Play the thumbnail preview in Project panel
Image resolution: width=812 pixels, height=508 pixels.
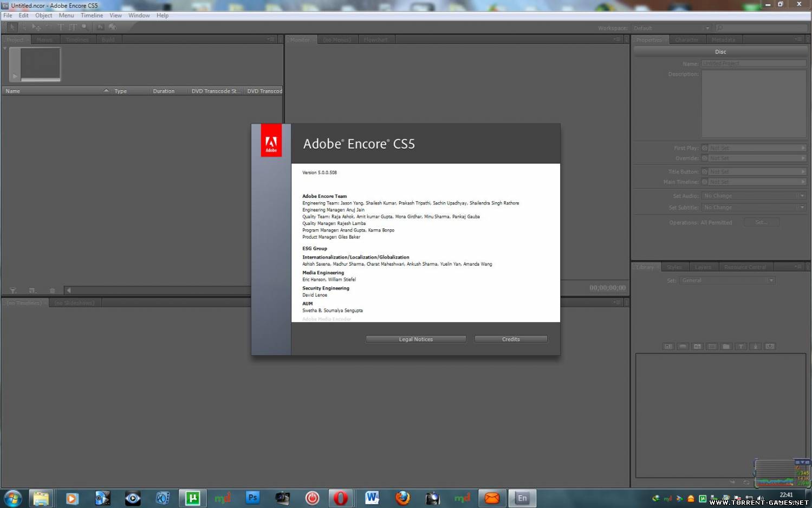[x=15, y=76]
